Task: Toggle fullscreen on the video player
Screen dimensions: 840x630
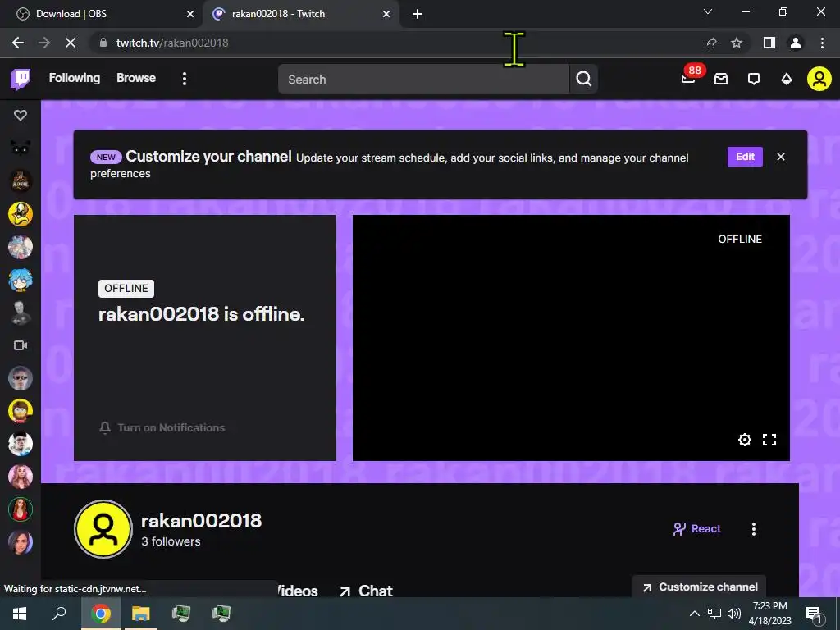Action: click(x=769, y=440)
